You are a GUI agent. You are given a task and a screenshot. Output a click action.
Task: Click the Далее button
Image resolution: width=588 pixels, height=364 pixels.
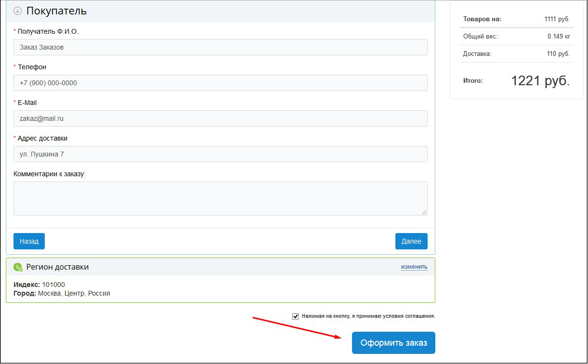coord(411,241)
